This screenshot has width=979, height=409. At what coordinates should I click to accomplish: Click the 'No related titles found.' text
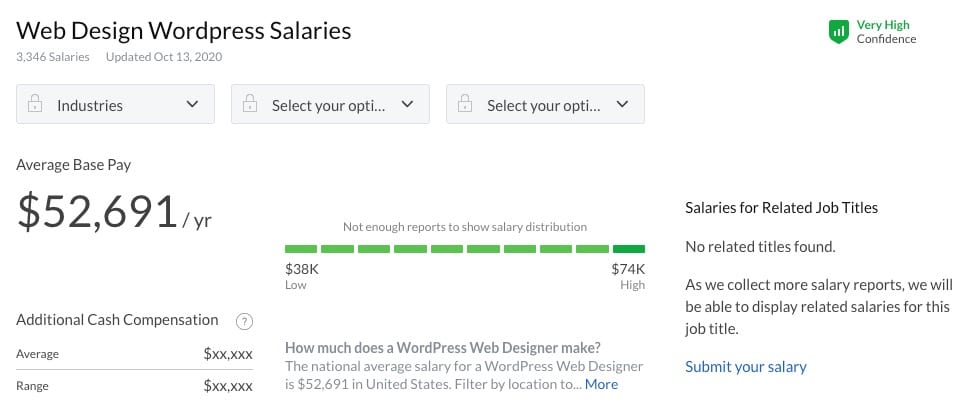click(x=760, y=247)
